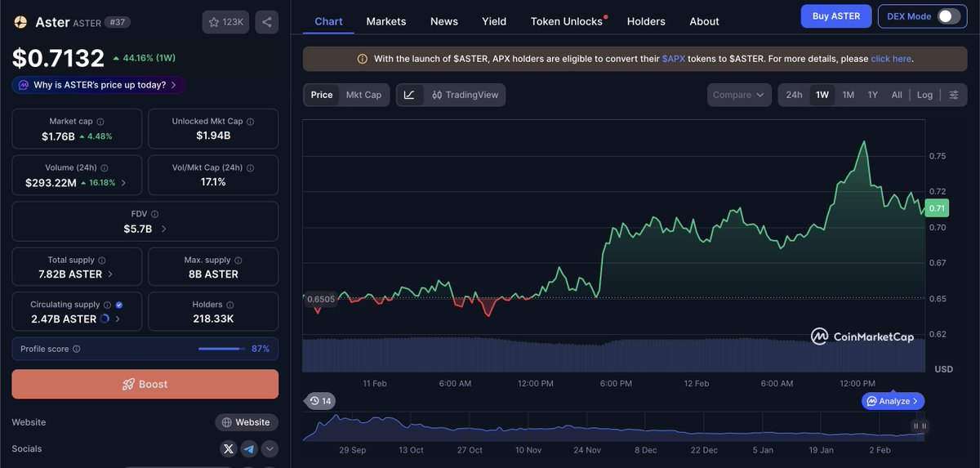980x468 pixels.
Task: Set chart range to 1W
Action: point(822,95)
